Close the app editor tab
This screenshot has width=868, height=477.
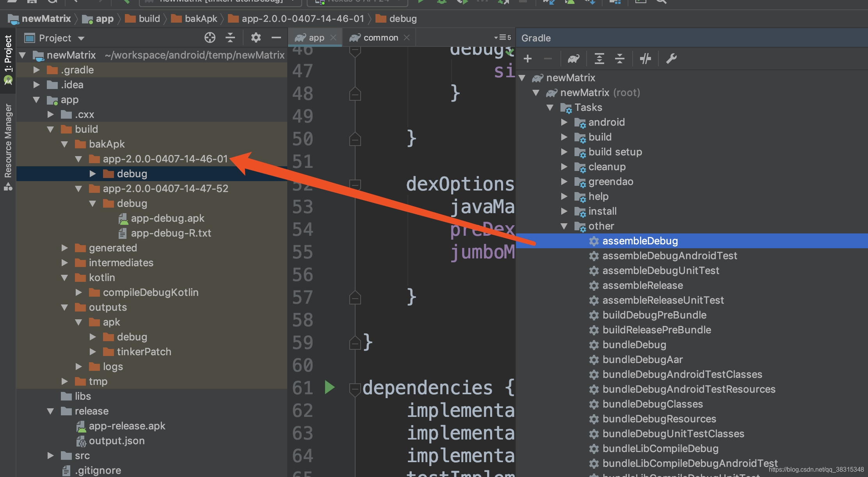click(333, 37)
